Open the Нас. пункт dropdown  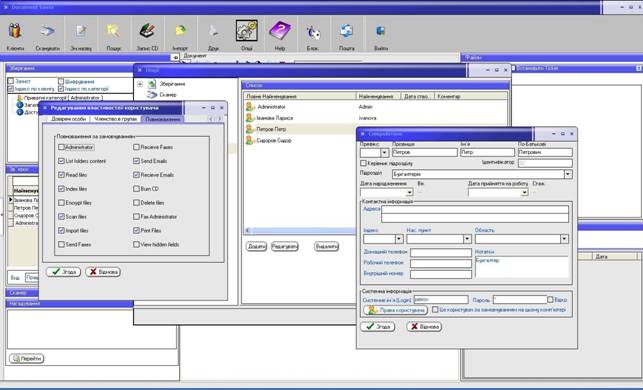tap(467, 239)
